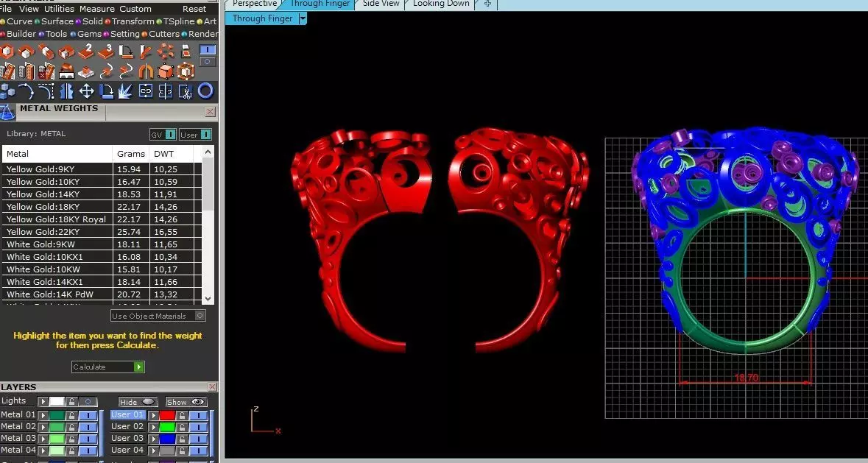Expand the Metal 04 layer arrow

click(43, 450)
